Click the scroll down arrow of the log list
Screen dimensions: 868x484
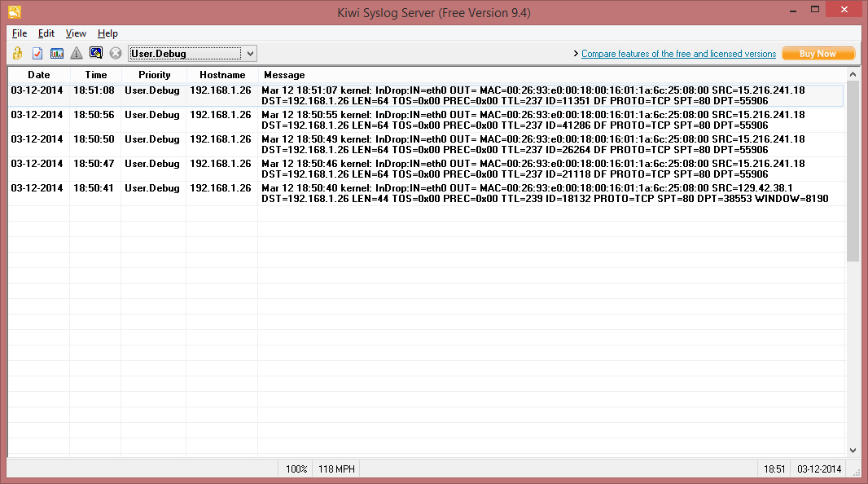[853, 451]
